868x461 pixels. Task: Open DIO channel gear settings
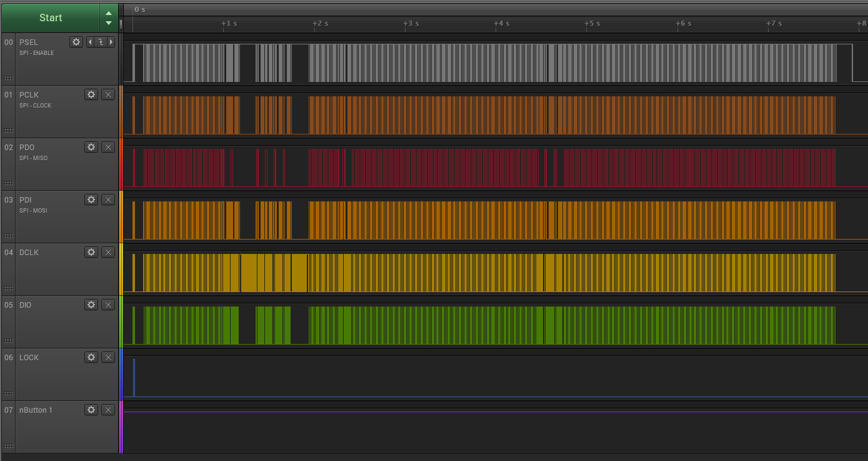91,305
